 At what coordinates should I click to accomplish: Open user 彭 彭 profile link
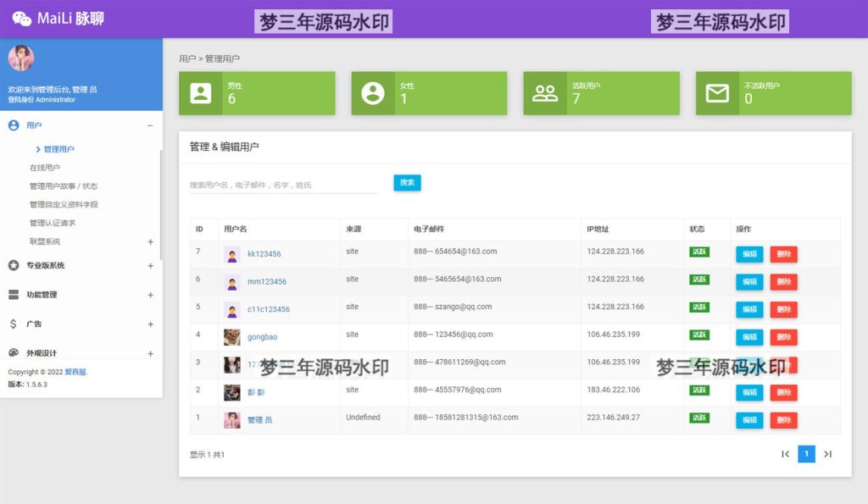click(256, 392)
